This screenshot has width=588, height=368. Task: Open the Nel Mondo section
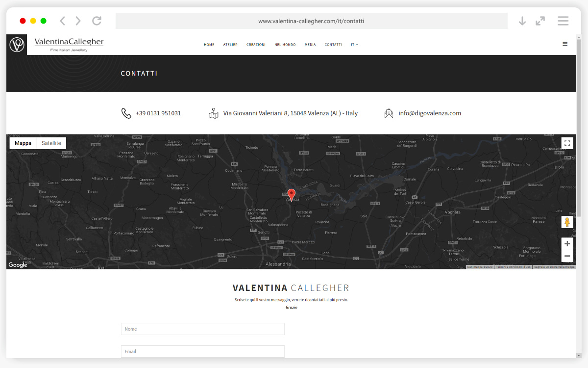[x=285, y=45]
